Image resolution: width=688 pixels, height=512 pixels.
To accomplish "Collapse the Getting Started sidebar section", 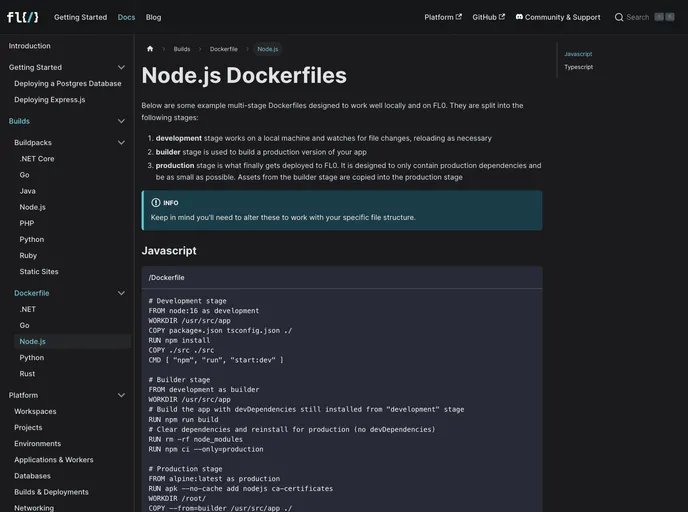I will click(121, 67).
